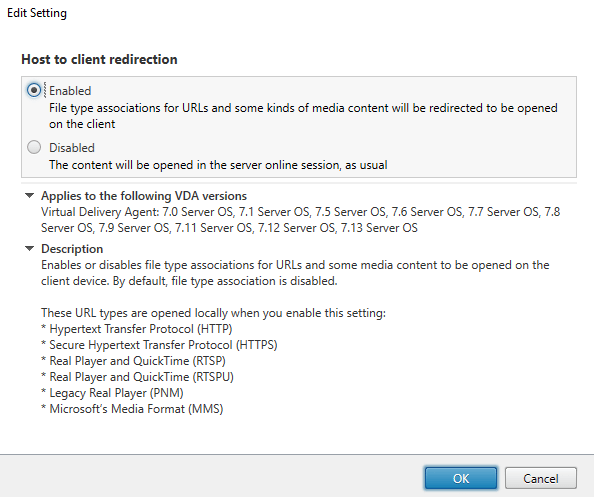Cancel the Edit Setting dialog
Image resolution: width=594 pixels, height=497 pixels.
(541, 478)
